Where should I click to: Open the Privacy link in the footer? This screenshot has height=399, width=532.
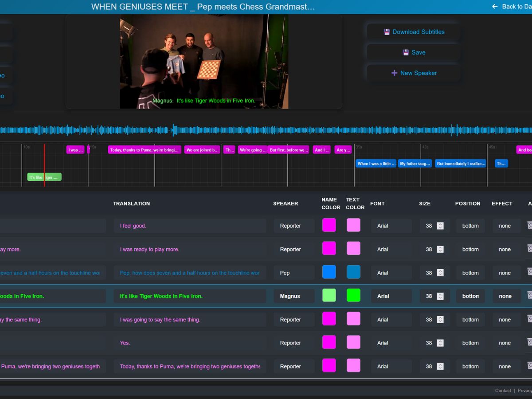click(x=525, y=391)
